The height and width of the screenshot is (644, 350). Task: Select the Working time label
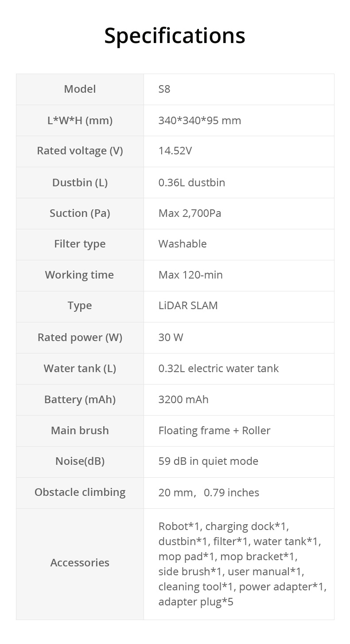tap(79, 275)
